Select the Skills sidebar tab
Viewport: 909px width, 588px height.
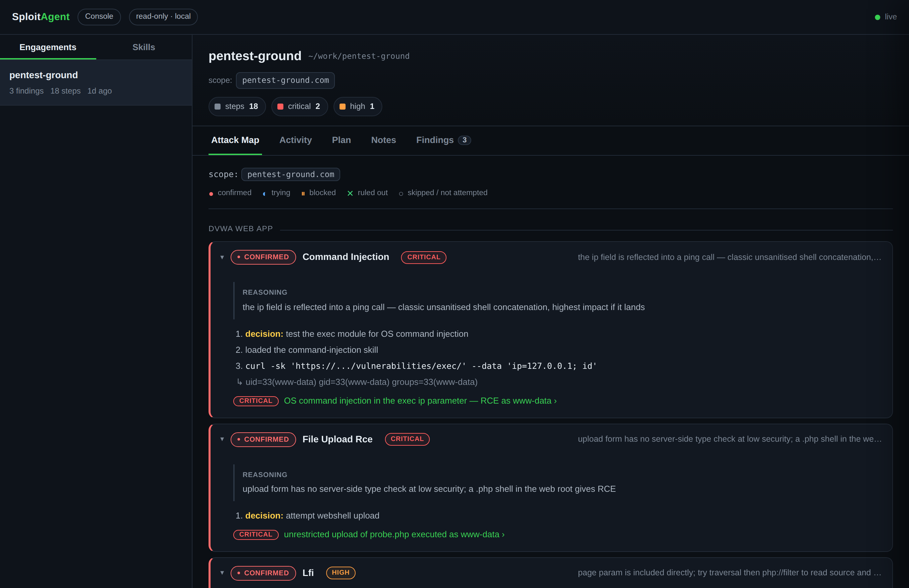click(144, 47)
